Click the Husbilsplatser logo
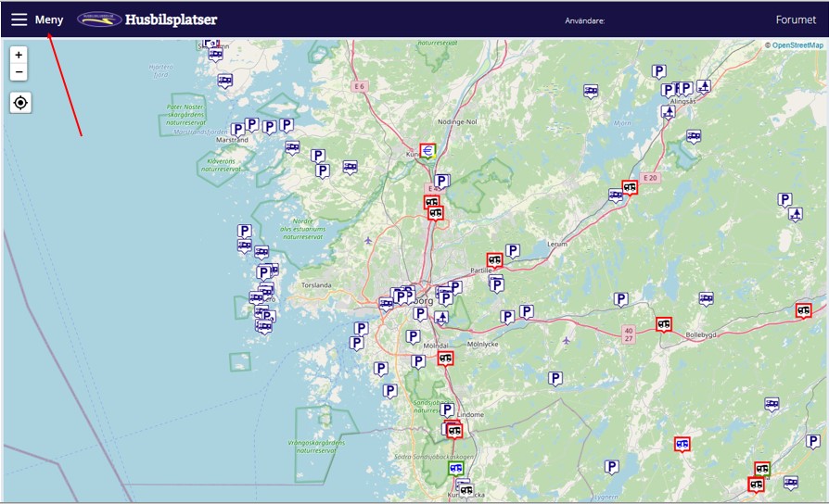The height and width of the screenshot is (504, 829). click(x=147, y=19)
